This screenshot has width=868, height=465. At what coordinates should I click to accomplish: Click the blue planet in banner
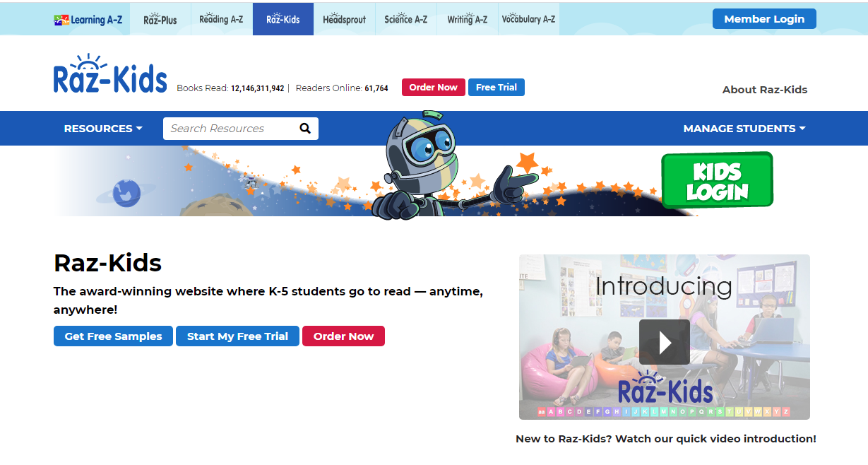[126, 192]
